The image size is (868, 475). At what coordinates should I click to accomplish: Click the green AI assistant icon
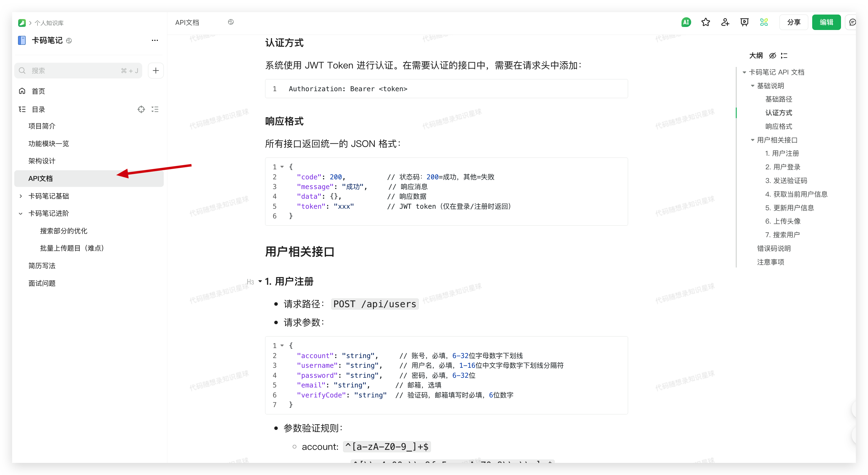coord(686,22)
